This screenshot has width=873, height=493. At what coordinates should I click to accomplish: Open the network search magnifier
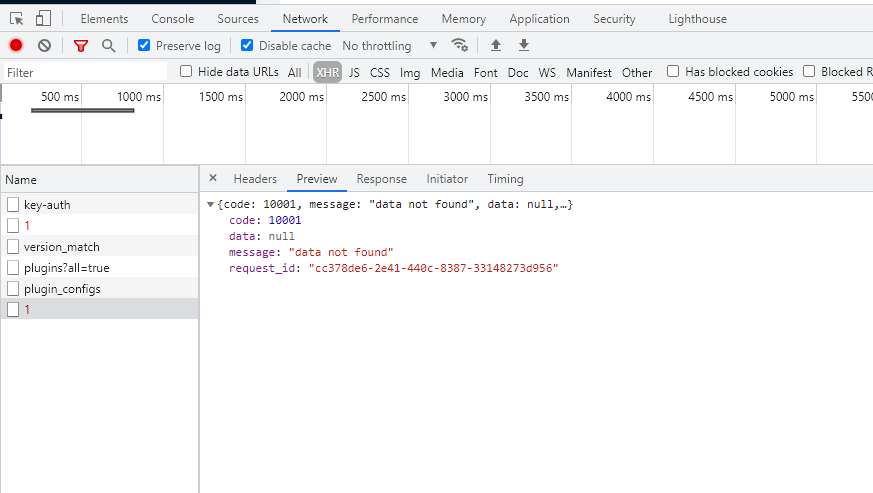pos(109,46)
